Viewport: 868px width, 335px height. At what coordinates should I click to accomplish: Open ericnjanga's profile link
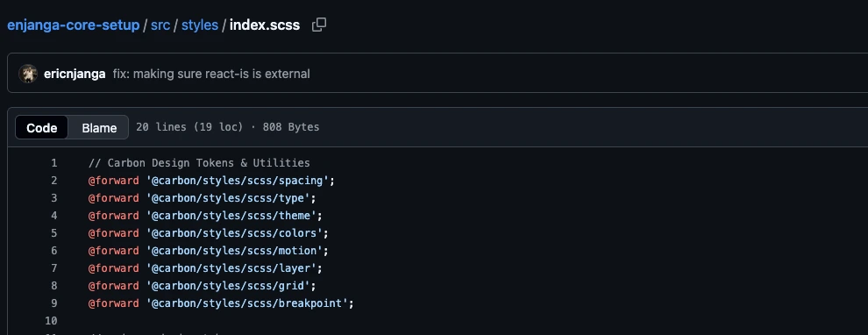pos(75,74)
